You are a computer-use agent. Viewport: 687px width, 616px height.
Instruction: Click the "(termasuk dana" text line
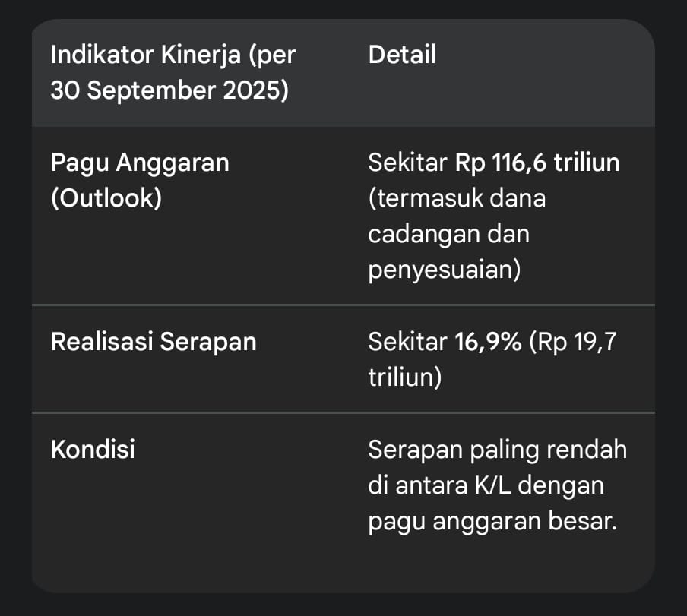[456, 198]
